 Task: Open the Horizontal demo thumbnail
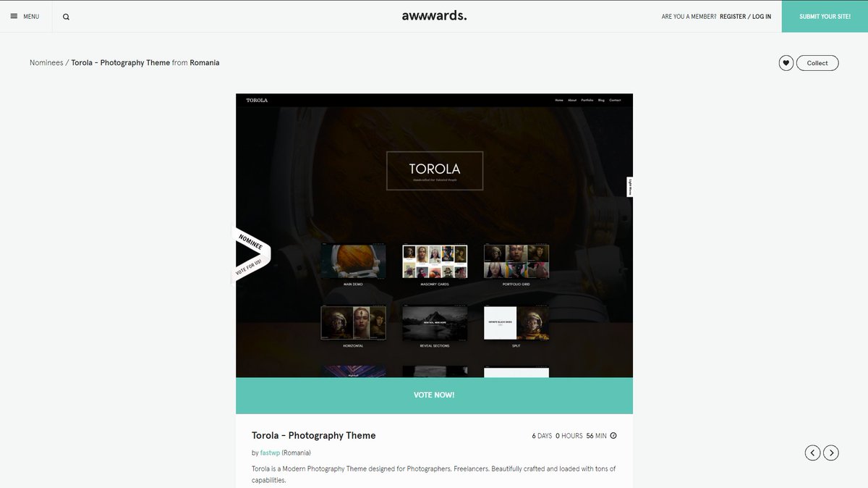pos(353,323)
